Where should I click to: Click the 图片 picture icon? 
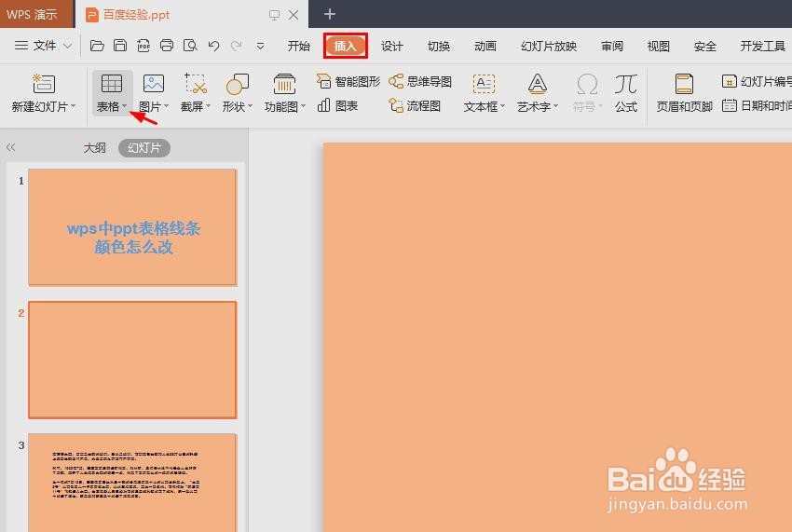154,83
